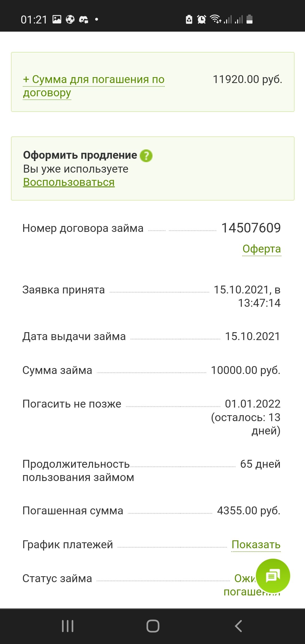Tap the loan contract number 14507609

coord(251,228)
